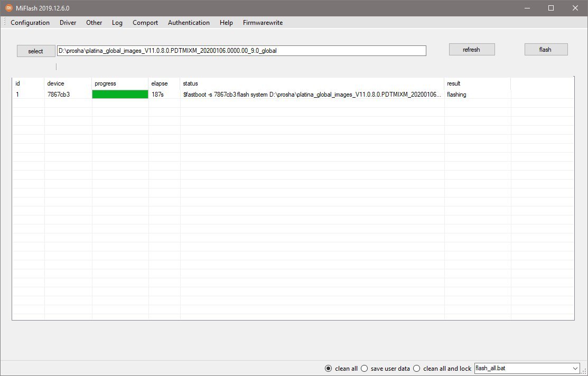
Task: Click the menu bar drag grip handle
Action: 5,23
